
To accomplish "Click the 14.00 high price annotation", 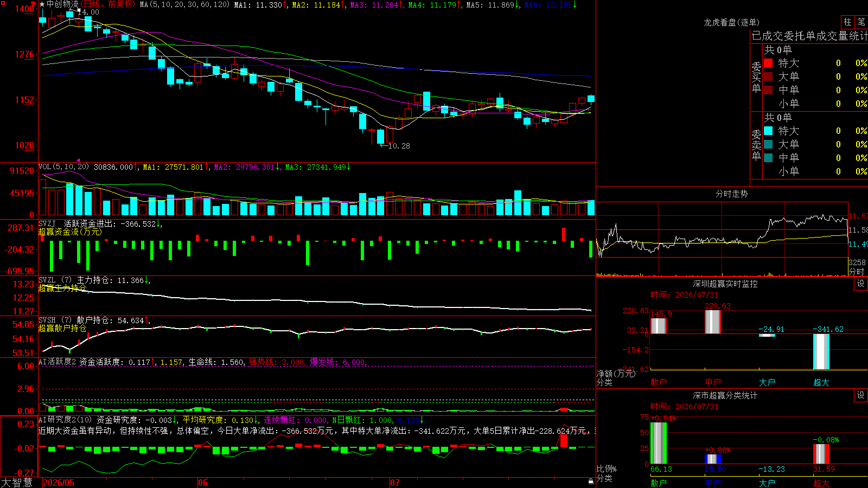I will [x=88, y=12].
